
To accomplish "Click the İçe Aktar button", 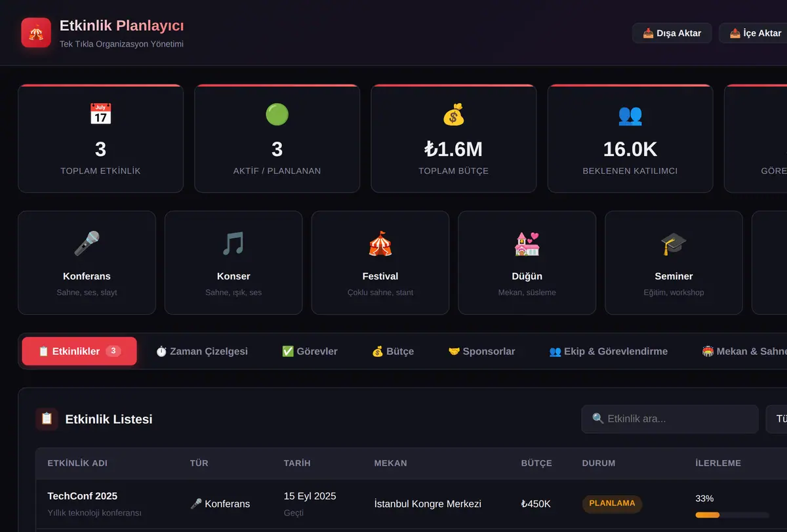I will point(754,33).
